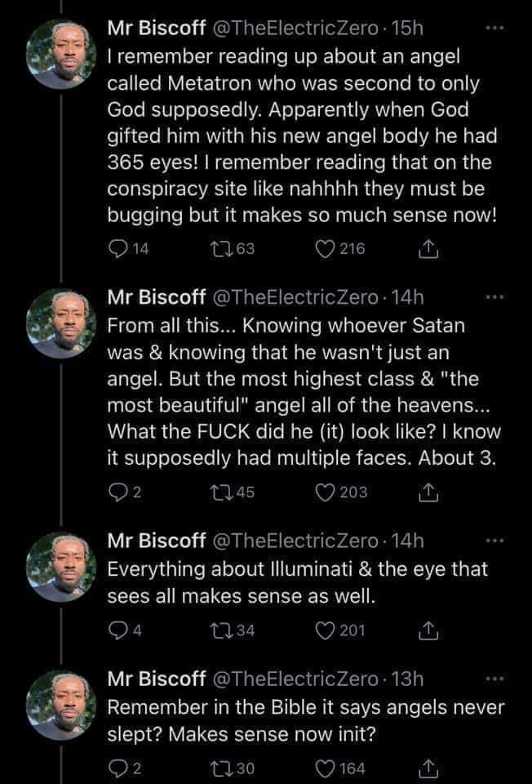Screen dimensions: 532x784
Task: Reply to the Metatron angel tweet
Action: tap(117, 250)
